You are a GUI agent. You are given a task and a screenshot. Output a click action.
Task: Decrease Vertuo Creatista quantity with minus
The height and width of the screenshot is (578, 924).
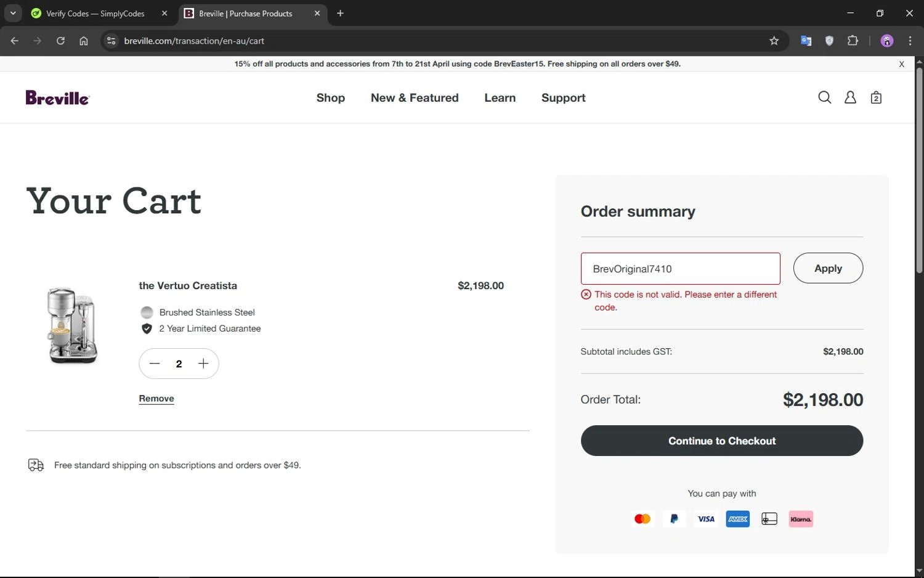click(155, 364)
